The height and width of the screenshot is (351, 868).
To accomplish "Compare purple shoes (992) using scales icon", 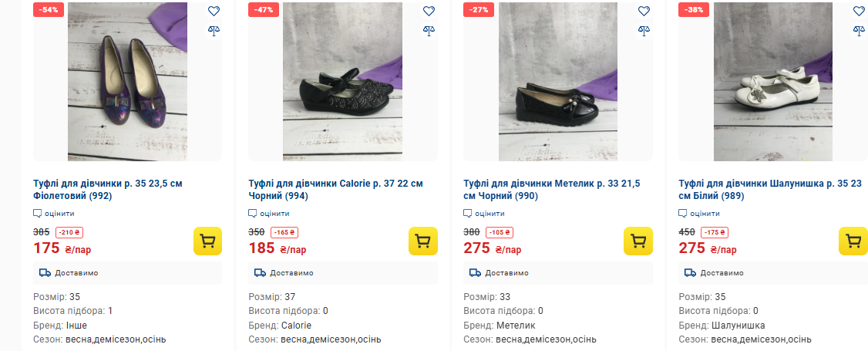I will 214,31.
